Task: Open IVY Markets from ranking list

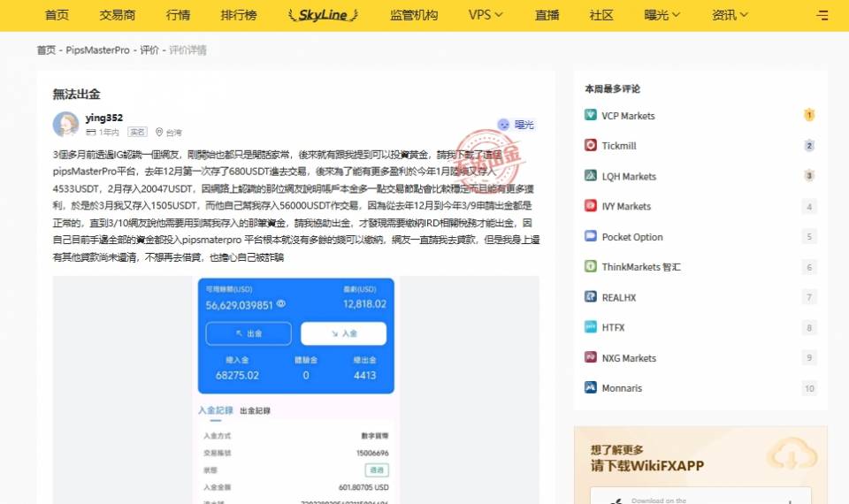Action: tap(626, 206)
